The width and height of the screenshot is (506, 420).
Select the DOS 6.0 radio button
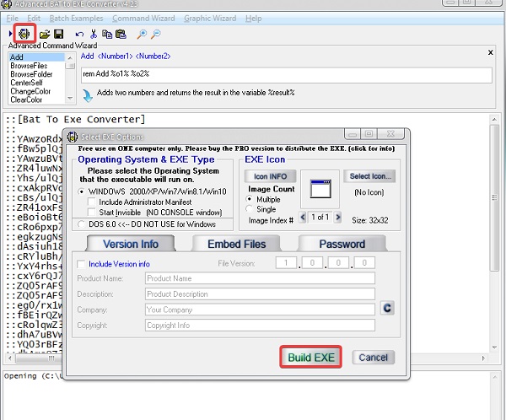click(x=80, y=224)
